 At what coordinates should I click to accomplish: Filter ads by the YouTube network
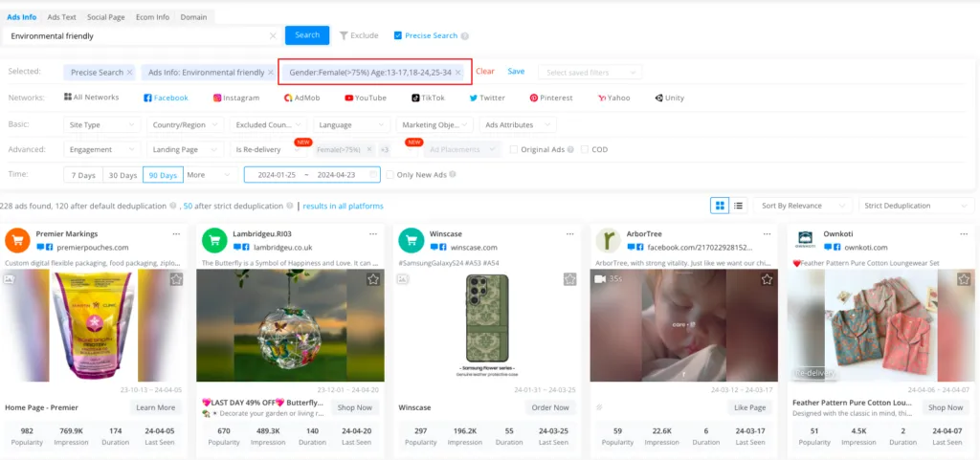pos(366,98)
